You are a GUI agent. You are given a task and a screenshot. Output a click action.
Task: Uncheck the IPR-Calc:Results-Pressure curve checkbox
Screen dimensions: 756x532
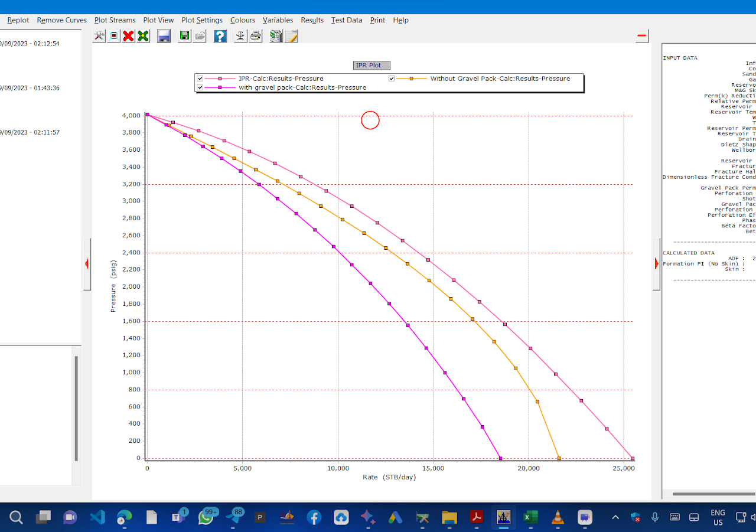200,79
